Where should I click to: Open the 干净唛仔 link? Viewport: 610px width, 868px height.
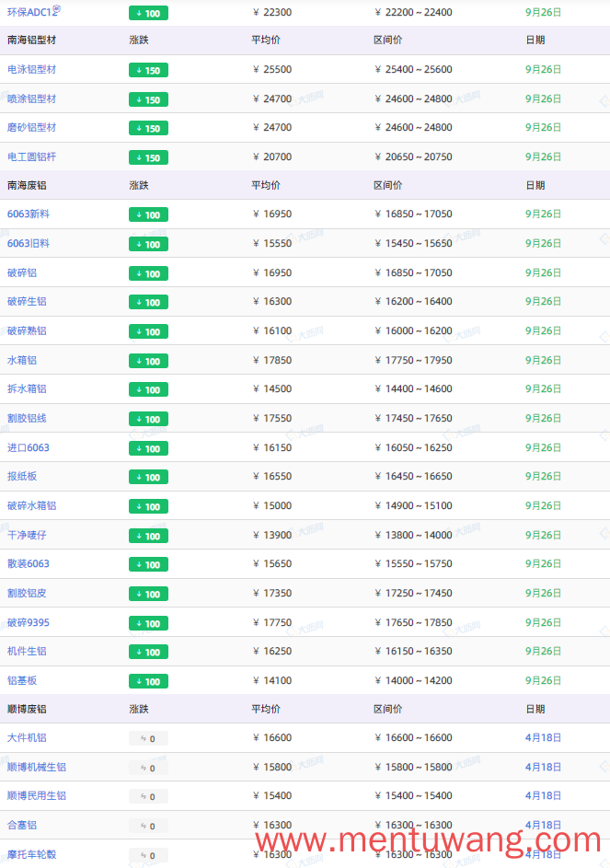click(x=27, y=536)
